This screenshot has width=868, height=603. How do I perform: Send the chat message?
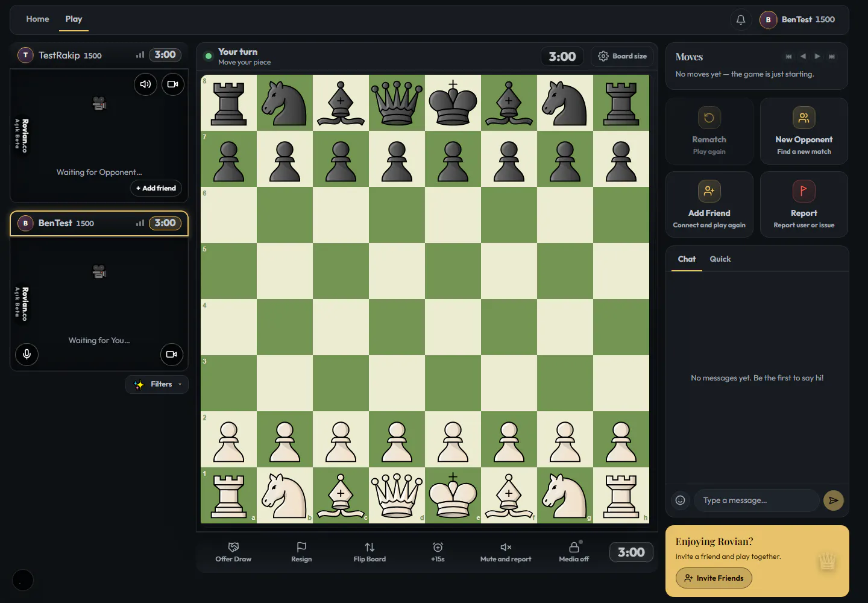pyautogui.click(x=834, y=500)
